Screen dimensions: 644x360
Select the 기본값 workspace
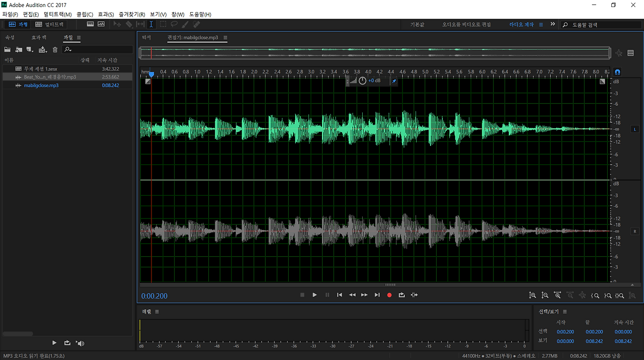click(x=418, y=24)
